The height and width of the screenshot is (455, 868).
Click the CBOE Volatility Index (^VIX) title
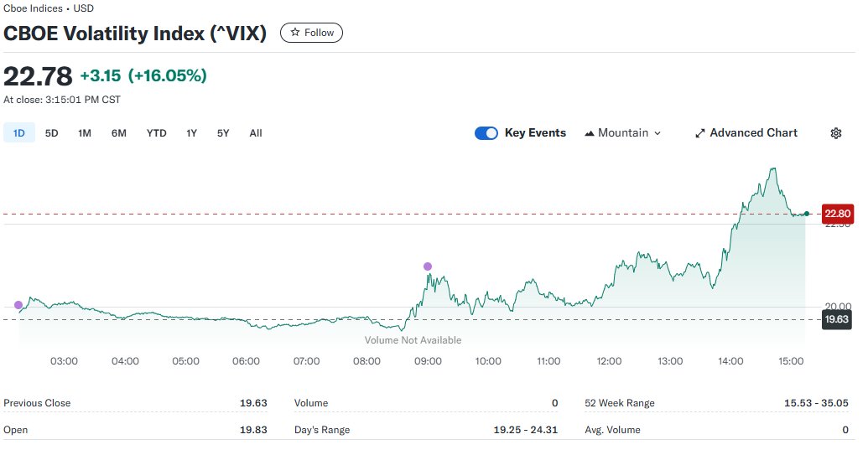click(135, 34)
